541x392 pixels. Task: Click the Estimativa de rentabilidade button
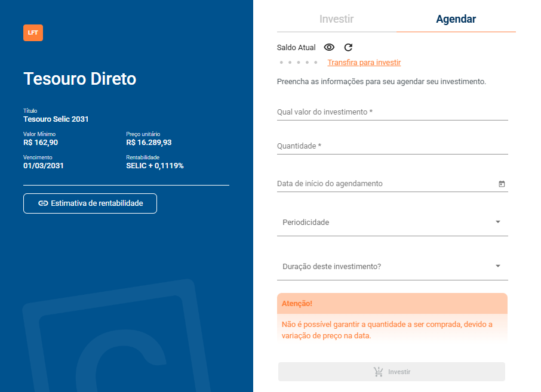(x=90, y=203)
